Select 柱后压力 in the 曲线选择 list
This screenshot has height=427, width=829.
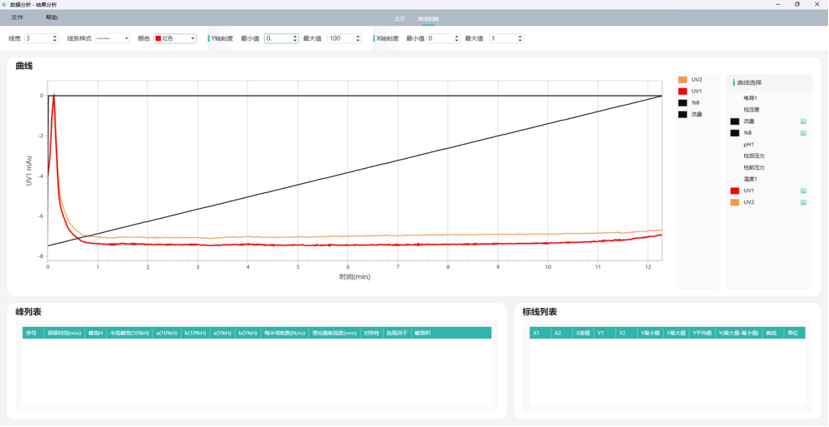coord(754,156)
